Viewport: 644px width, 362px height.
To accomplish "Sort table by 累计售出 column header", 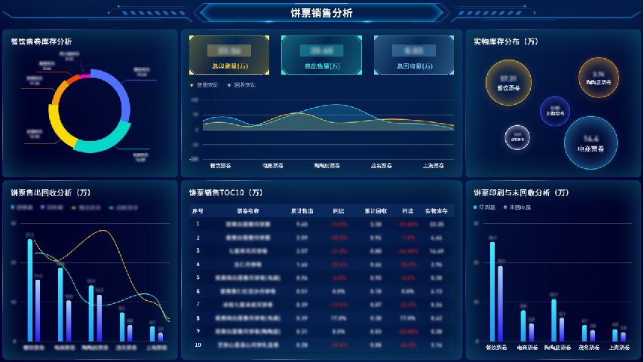I will (x=302, y=210).
